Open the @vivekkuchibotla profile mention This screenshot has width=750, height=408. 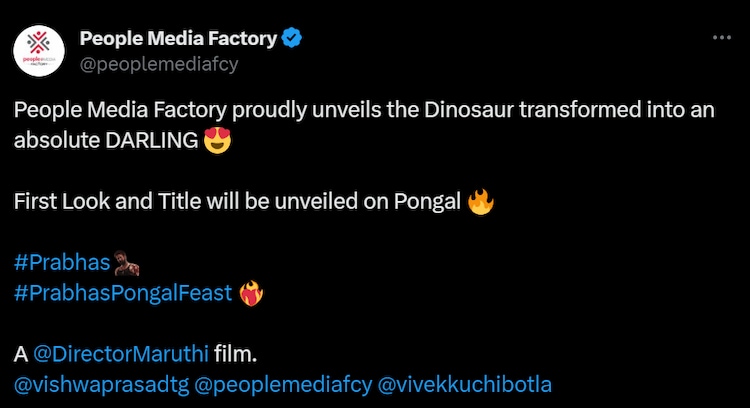[x=465, y=384]
